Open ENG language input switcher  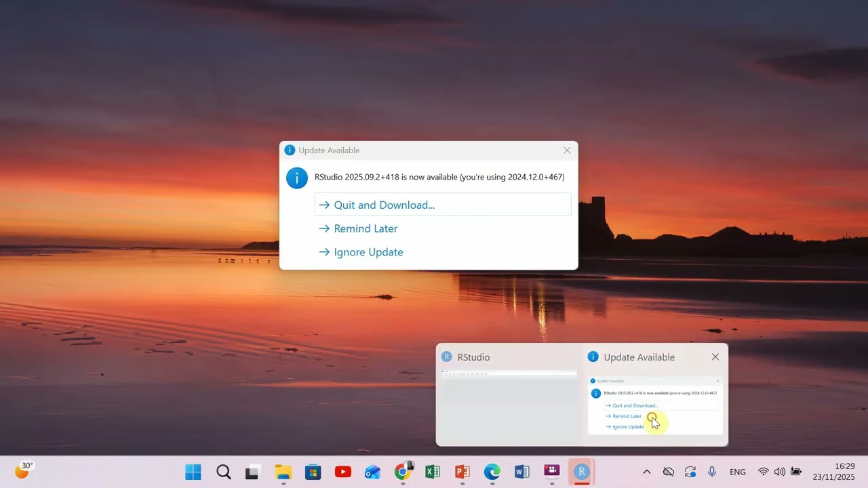pyautogui.click(x=738, y=472)
